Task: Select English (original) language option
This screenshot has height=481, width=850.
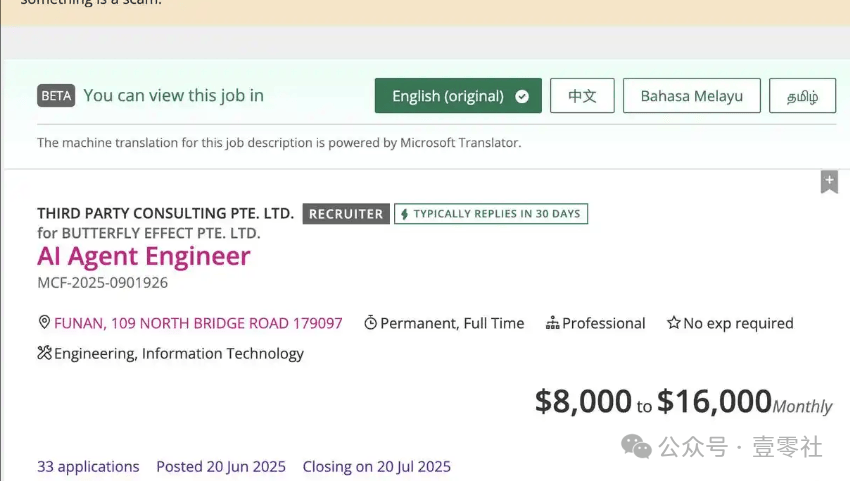Action: coord(448,96)
